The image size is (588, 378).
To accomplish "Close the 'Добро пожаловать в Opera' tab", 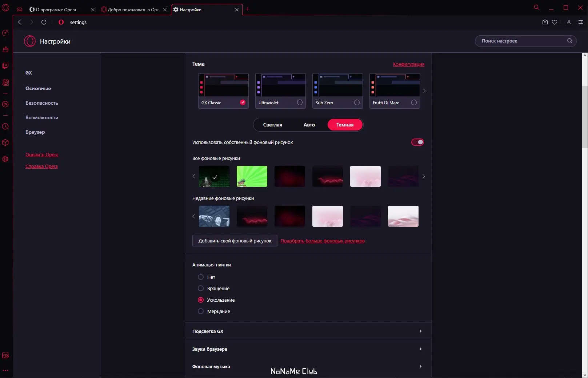I will (165, 10).
